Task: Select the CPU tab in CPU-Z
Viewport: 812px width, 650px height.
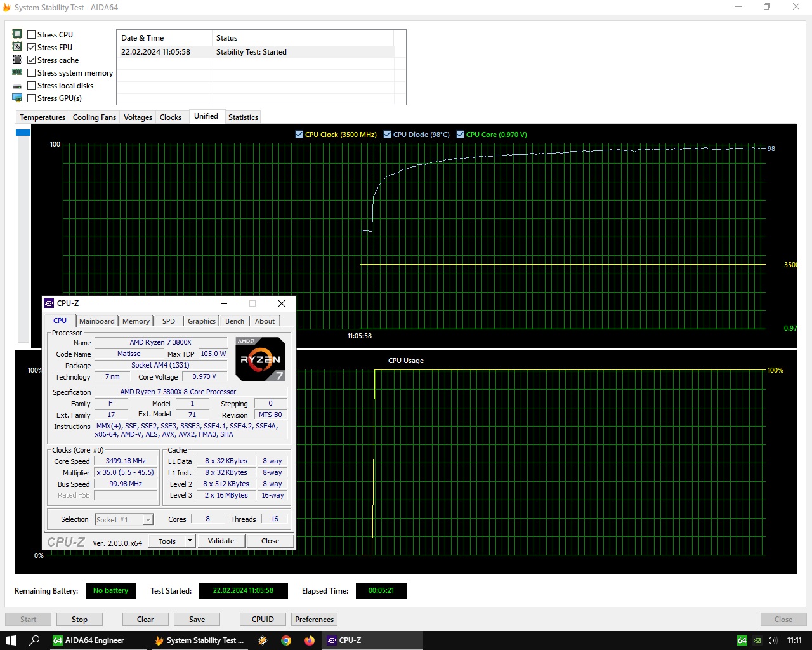Action: tap(60, 321)
